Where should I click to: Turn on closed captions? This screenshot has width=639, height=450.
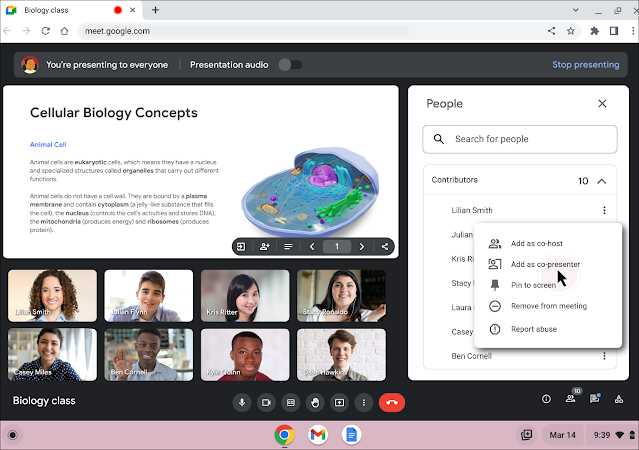pos(291,402)
